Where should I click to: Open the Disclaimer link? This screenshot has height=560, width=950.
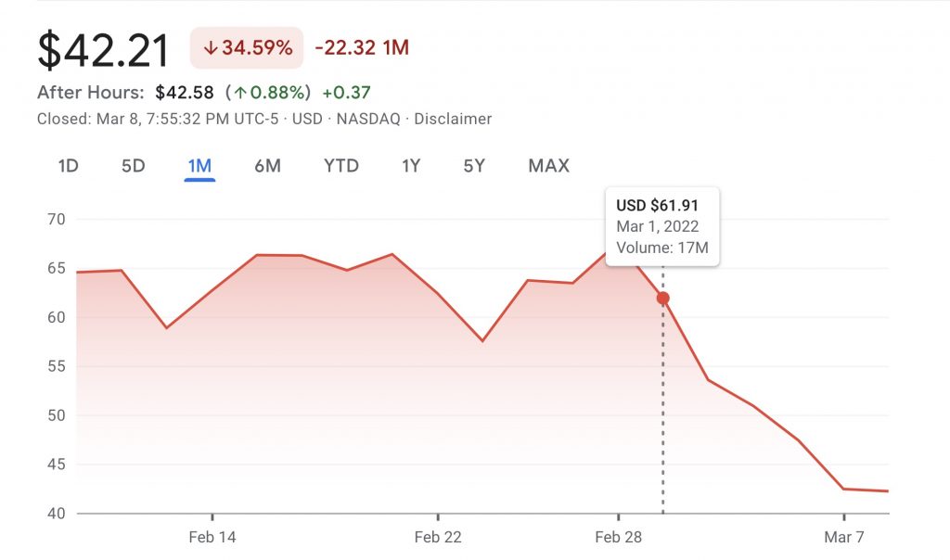453,119
